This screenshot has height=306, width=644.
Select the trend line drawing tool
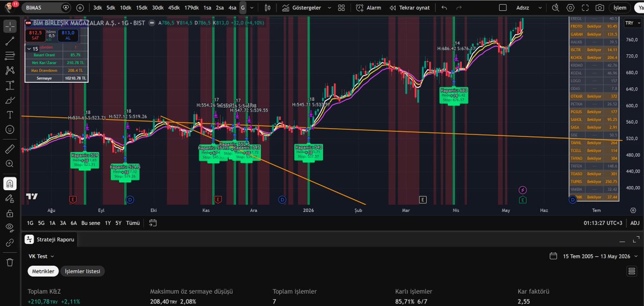click(x=10, y=41)
